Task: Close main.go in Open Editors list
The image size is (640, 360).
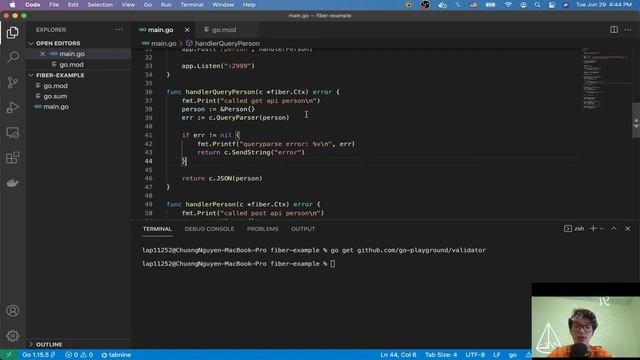Action: (x=42, y=54)
